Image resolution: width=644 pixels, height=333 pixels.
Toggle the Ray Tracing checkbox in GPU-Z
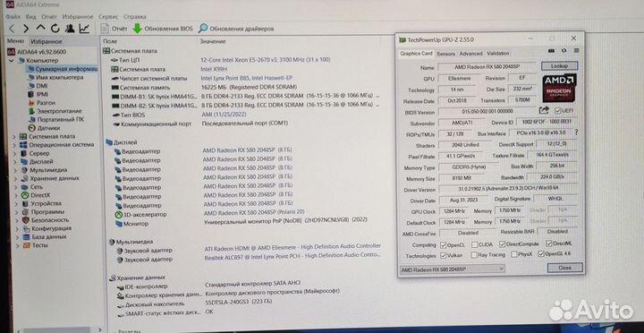click(474, 255)
